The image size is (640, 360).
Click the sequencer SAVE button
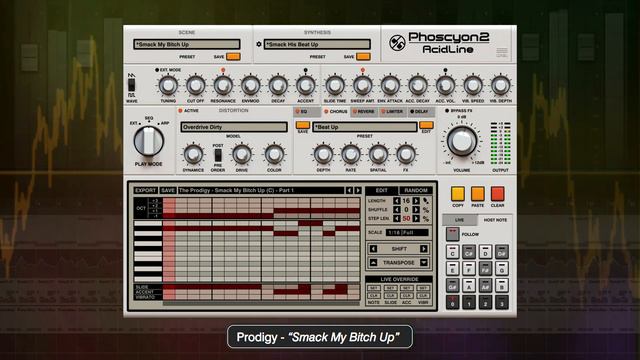tap(168, 191)
